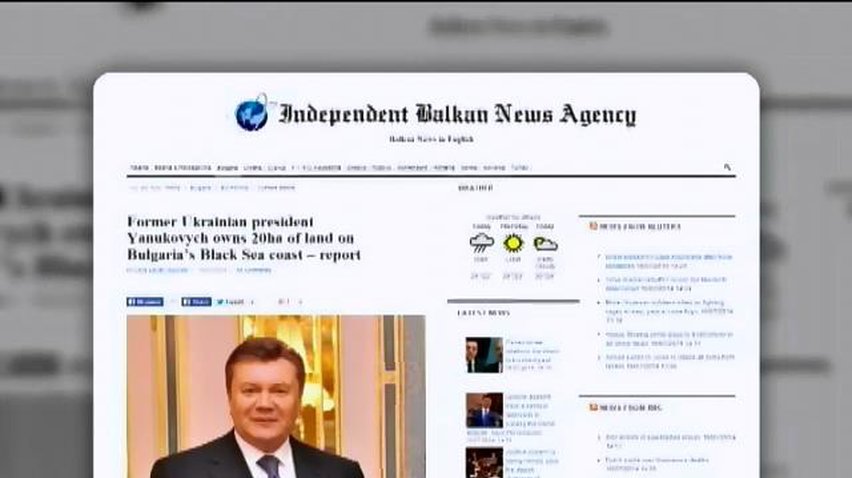Open the third Latest News thumbnail
This screenshot has width=852, height=478.
click(x=484, y=463)
